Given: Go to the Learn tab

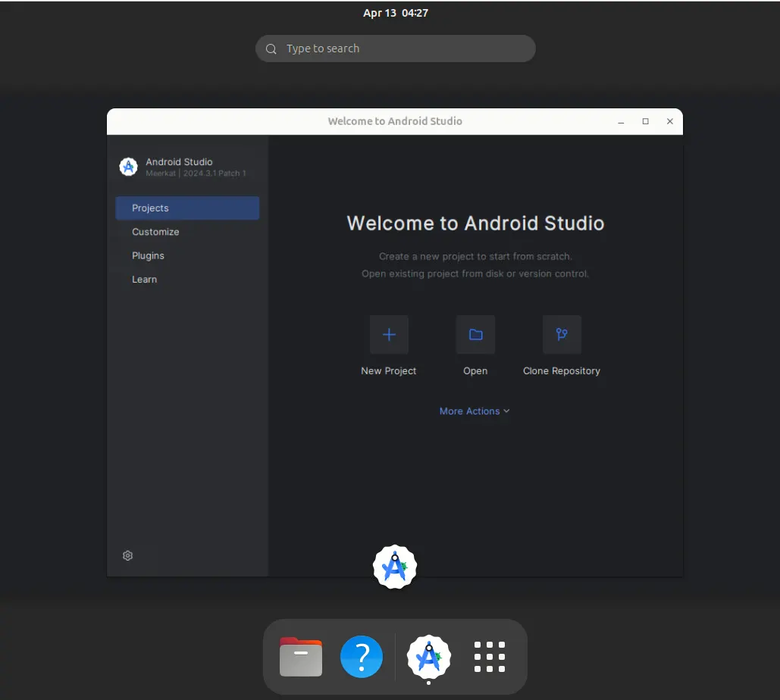Looking at the screenshot, I should coord(187,280).
